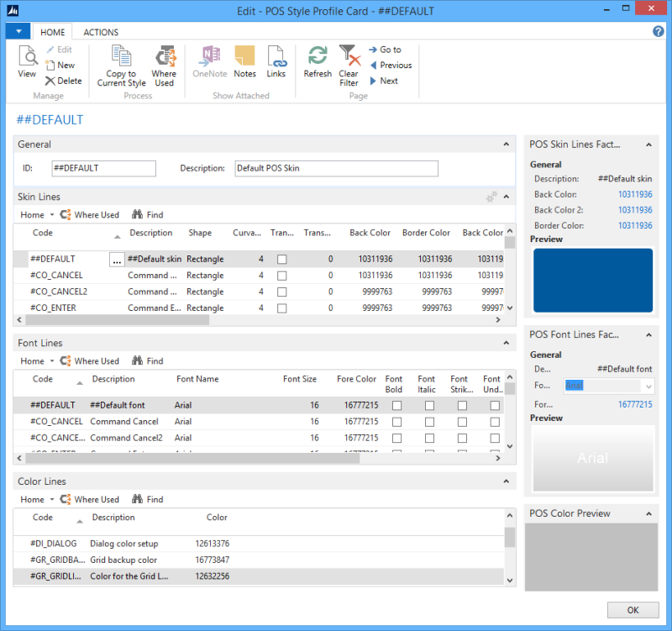Check Font Italic for #CO_CANCEL row

(x=429, y=422)
